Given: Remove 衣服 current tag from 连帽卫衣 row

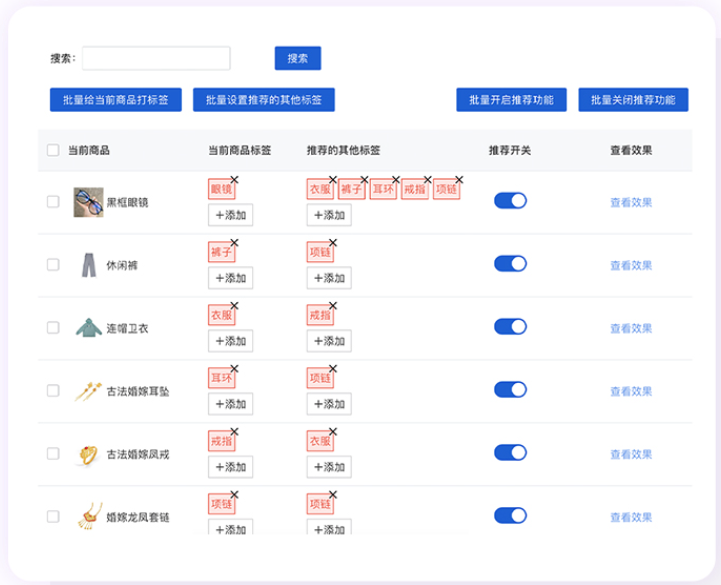Looking at the screenshot, I should [x=235, y=306].
